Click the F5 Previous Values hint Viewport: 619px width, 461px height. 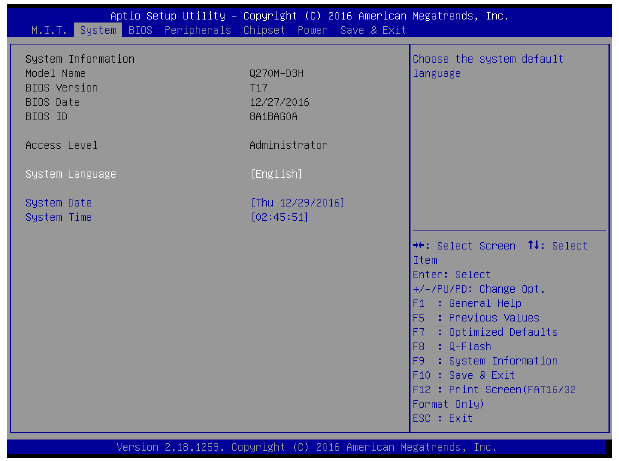[x=475, y=318]
